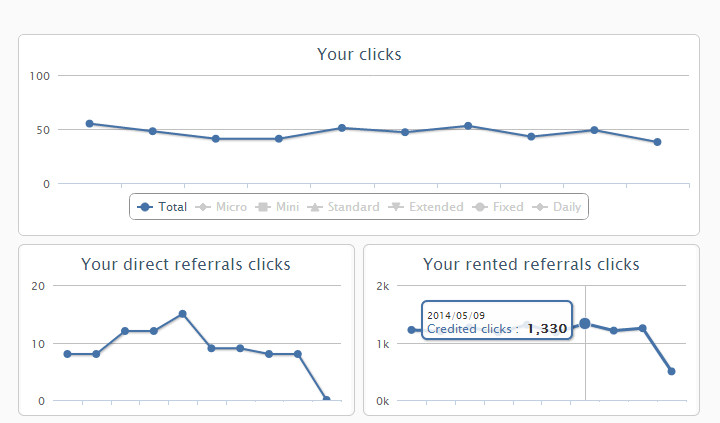Select the last point in rented referrals chart
720x423 pixels.
click(x=671, y=371)
